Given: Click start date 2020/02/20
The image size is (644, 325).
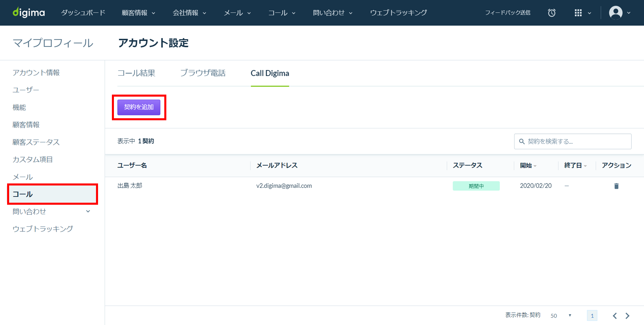Looking at the screenshot, I should [535, 186].
